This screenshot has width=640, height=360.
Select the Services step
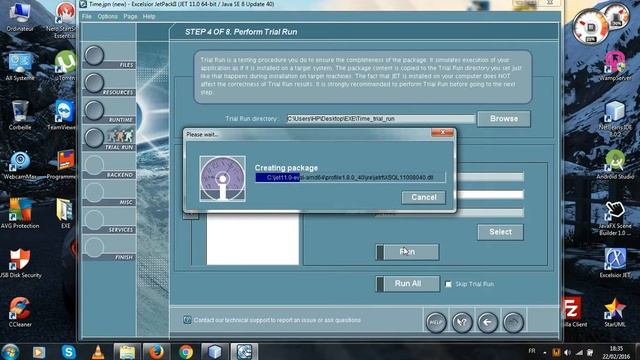click(94, 220)
